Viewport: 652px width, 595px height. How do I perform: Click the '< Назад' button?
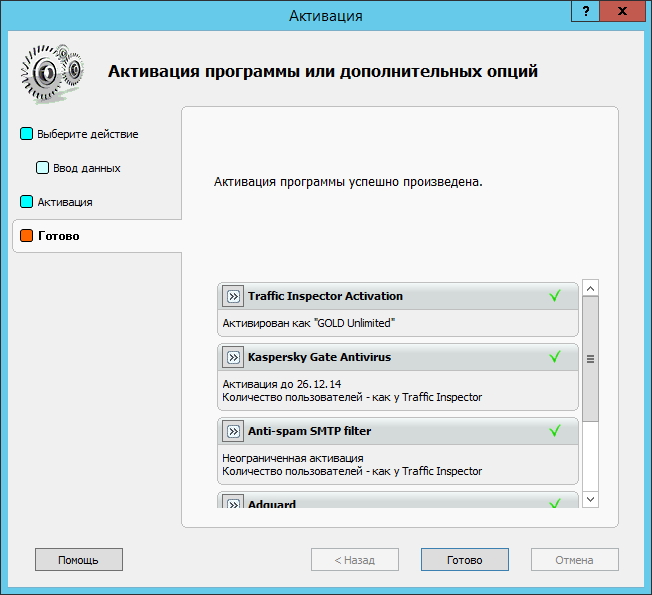[x=355, y=560]
